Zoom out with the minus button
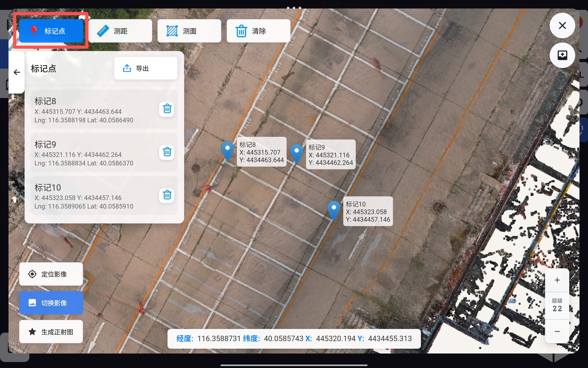Screen dimensions: 588x368 click(557, 331)
